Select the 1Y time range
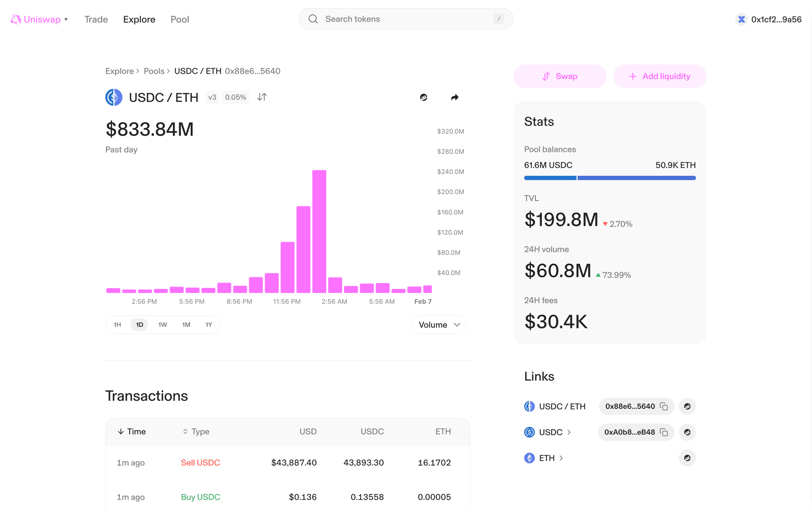 pyautogui.click(x=208, y=325)
